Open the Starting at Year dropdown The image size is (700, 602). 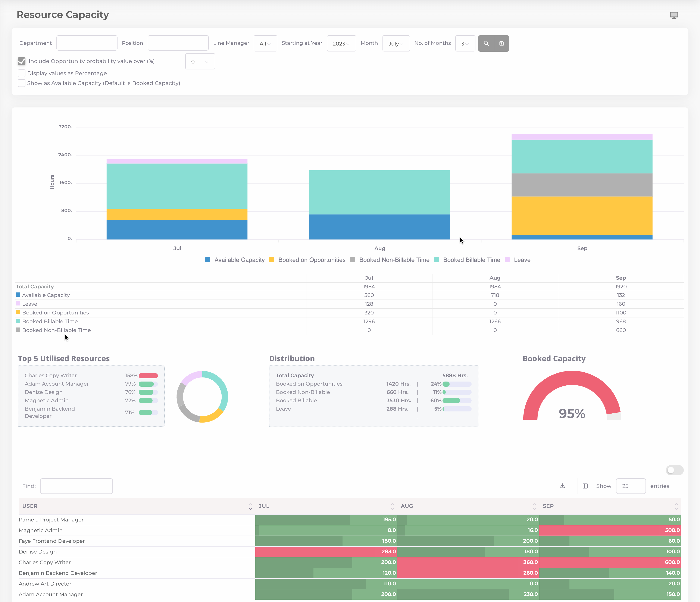[x=341, y=44]
